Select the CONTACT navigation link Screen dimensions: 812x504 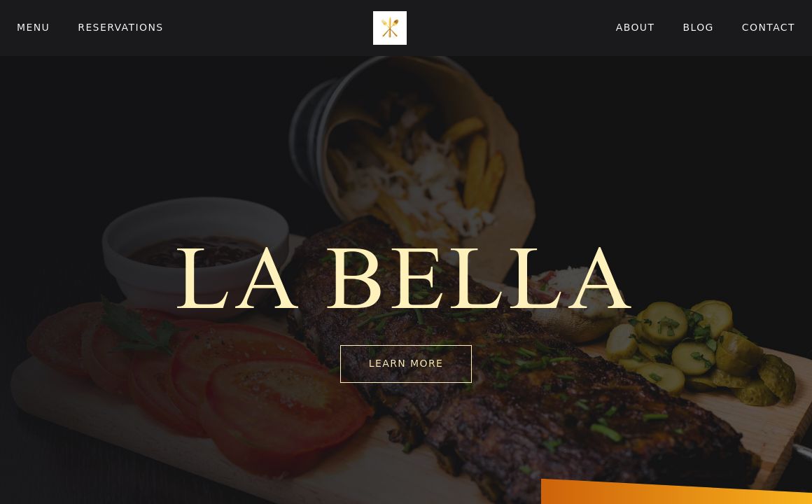(x=768, y=27)
